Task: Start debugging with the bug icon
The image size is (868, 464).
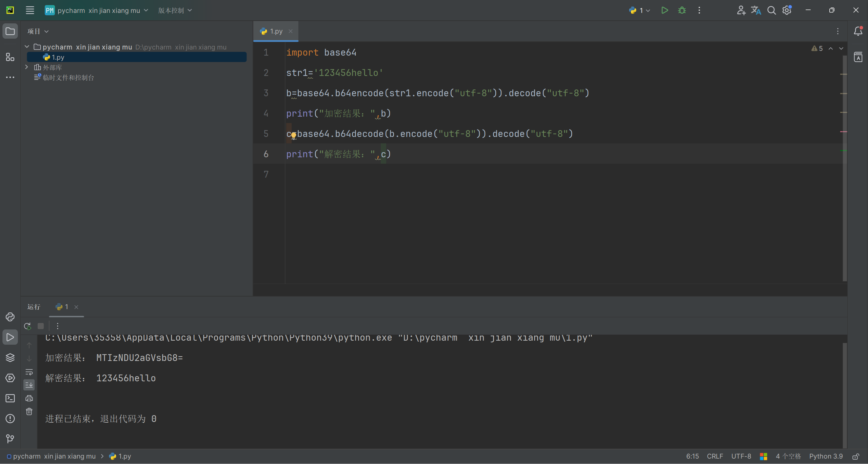Action: point(682,10)
